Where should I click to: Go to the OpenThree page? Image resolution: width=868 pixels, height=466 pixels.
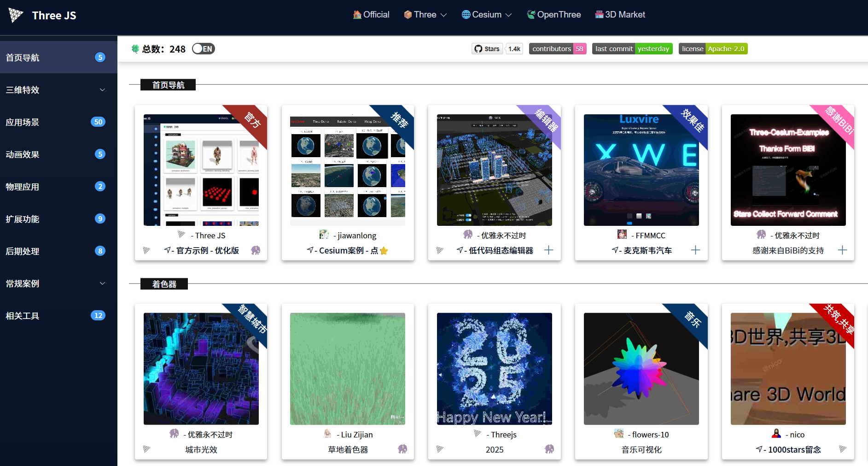554,15
